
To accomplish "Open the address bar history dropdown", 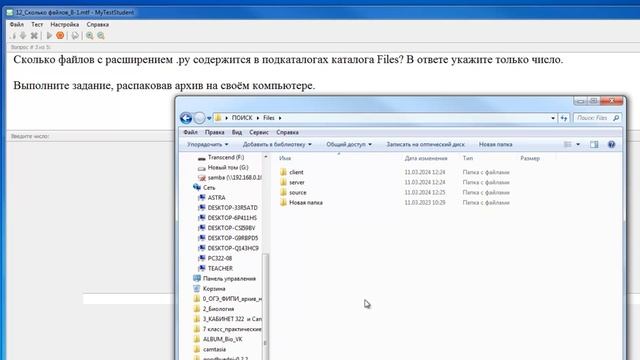I will (x=553, y=118).
